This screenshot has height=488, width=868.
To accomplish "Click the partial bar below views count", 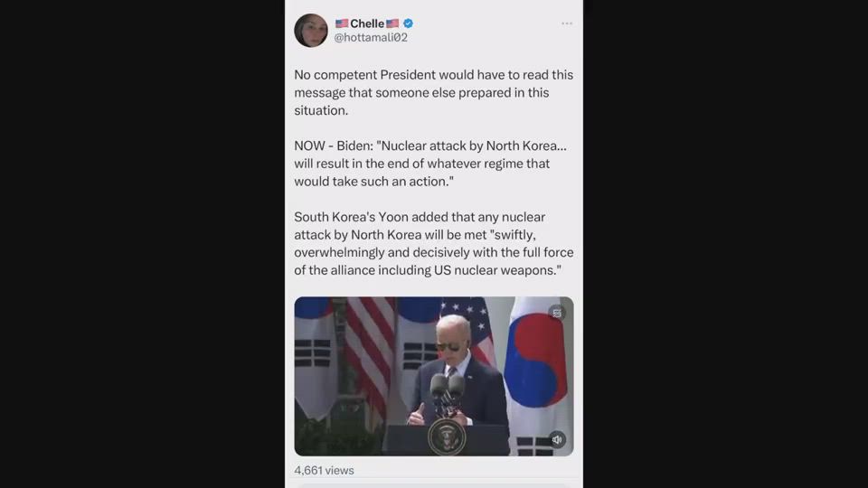I will [433, 485].
